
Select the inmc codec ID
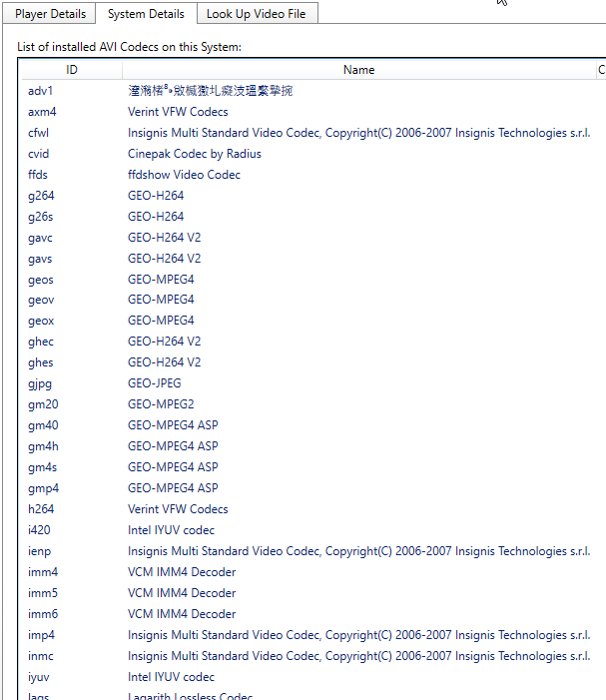pyautogui.click(x=41, y=656)
